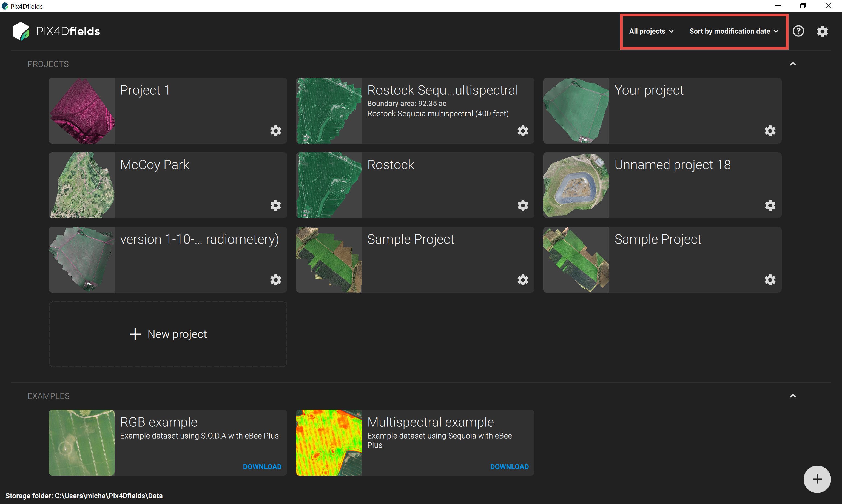Open settings gear for Project 1
842x504 pixels.
pos(275,131)
